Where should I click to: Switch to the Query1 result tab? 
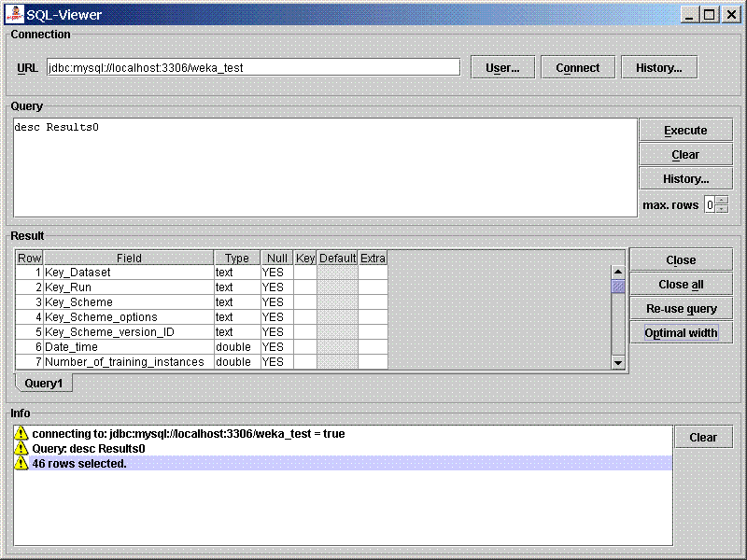[43, 384]
